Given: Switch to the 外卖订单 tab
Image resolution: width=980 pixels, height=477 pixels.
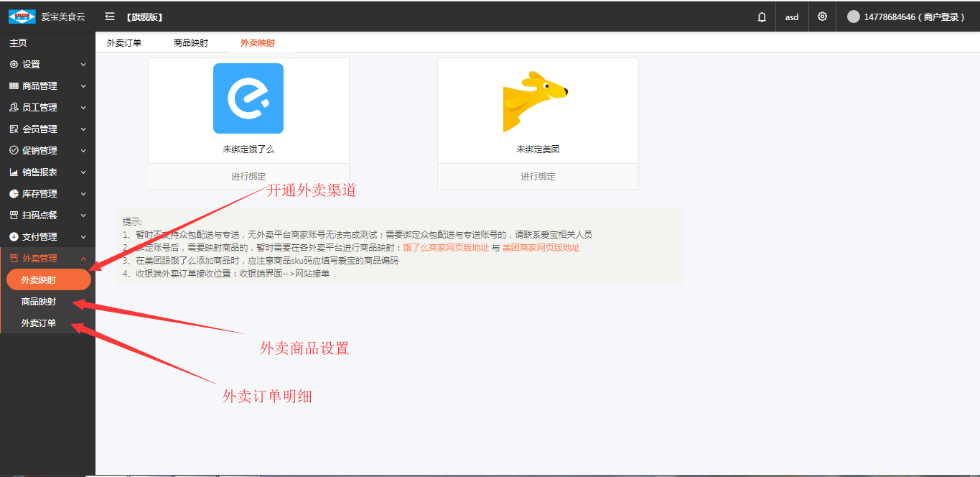Looking at the screenshot, I should point(124,43).
